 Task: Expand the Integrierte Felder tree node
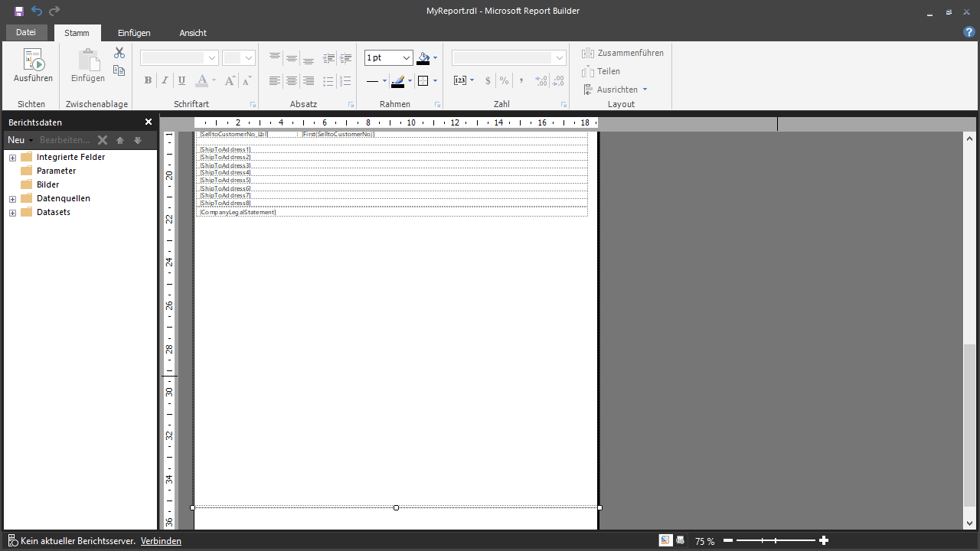click(12, 158)
